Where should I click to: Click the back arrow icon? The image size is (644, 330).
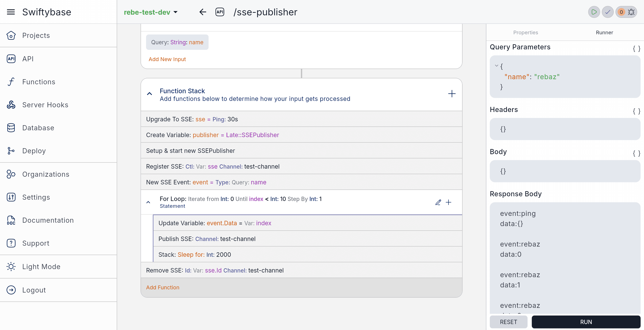pyautogui.click(x=203, y=12)
